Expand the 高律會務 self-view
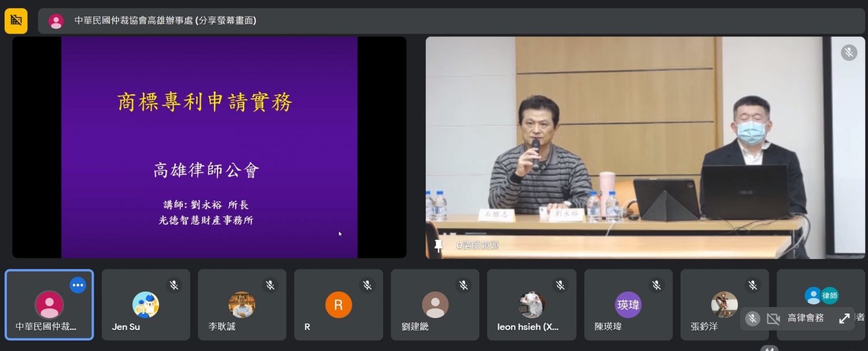 (844, 319)
